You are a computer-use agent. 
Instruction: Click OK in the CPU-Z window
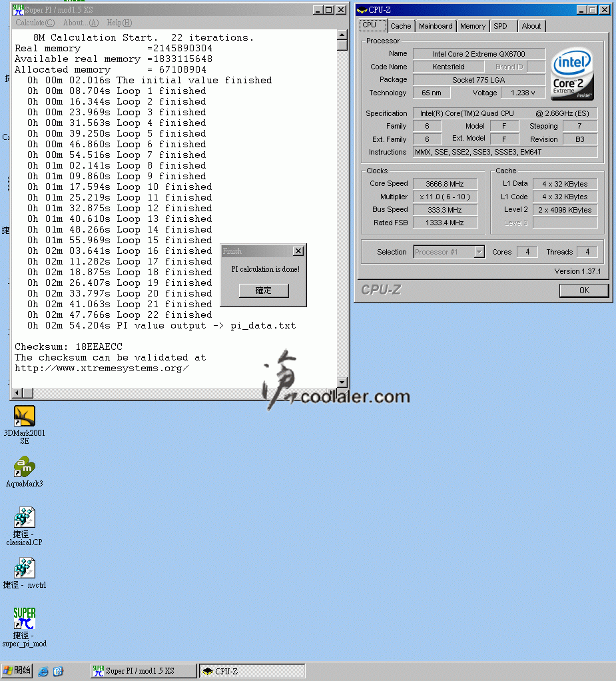tap(584, 290)
